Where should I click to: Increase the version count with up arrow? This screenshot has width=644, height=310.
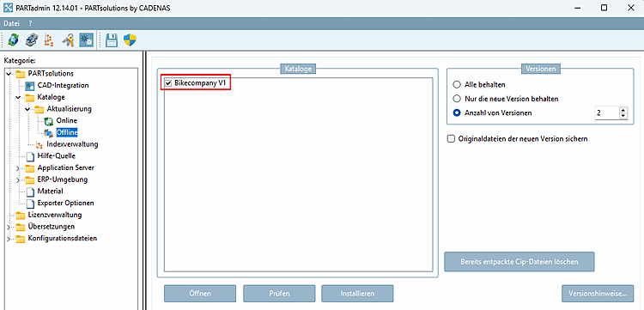coord(623,110)
